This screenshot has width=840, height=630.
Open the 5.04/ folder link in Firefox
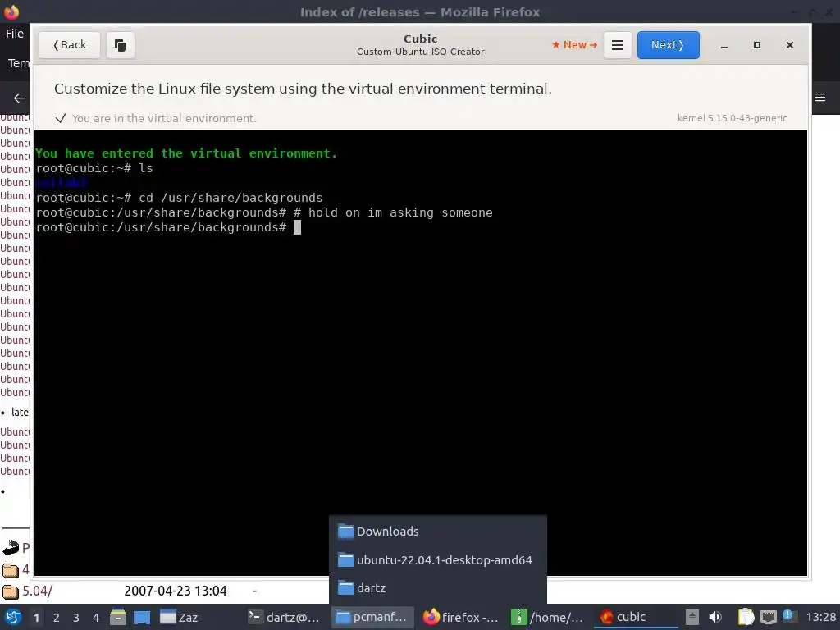[x=37, y=591]
